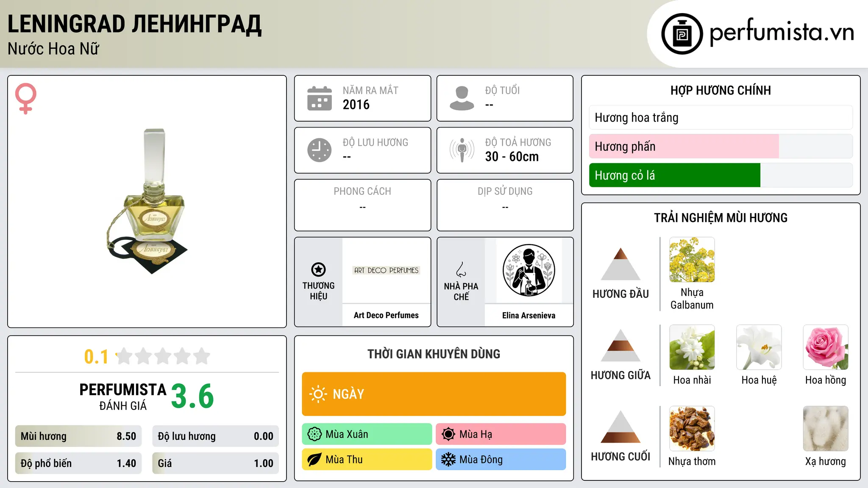This screenshot has width=868, height=488.
Task: Select the Mùa Đông season label
Action: pyautogui.click(x=501, y=460)
